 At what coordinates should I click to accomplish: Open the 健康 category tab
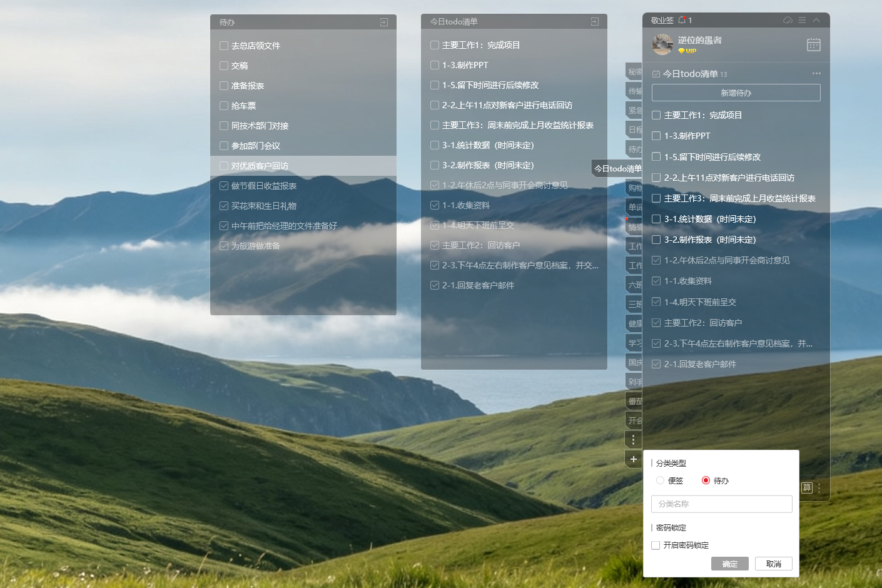[634, 323]
